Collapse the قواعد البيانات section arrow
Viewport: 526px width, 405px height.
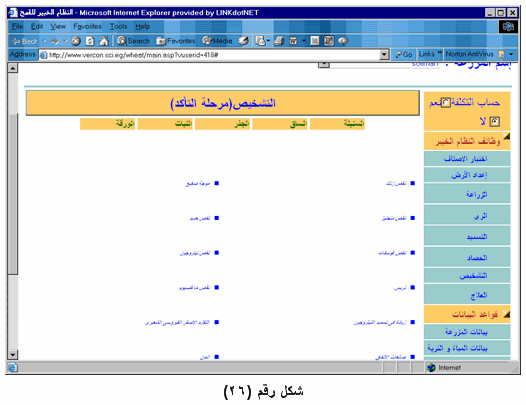(506, 314)
